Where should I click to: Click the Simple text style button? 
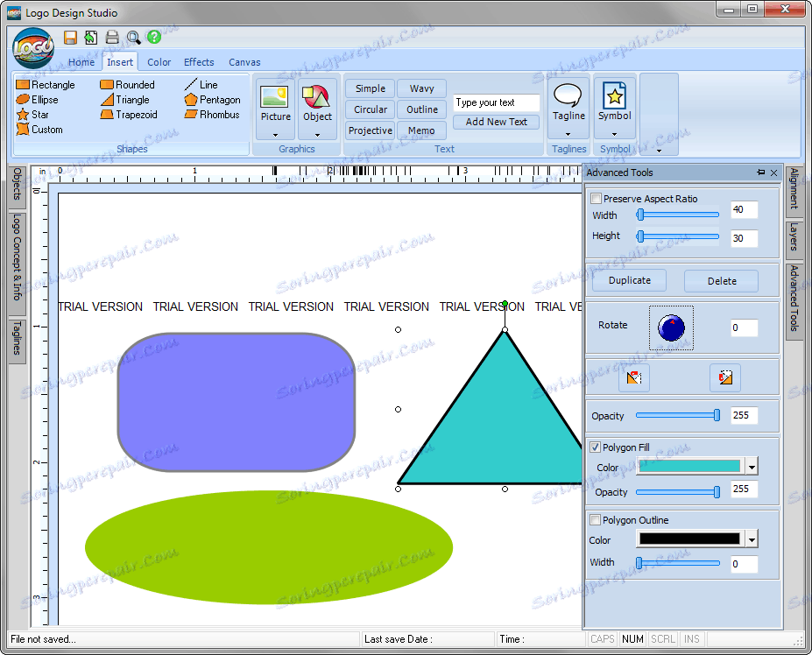click(371, 88)
